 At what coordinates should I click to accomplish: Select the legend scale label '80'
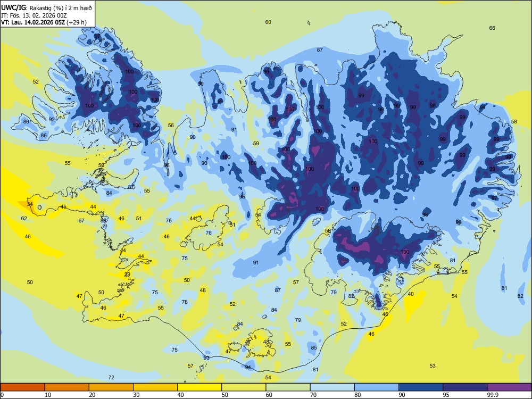click(358, 395)
